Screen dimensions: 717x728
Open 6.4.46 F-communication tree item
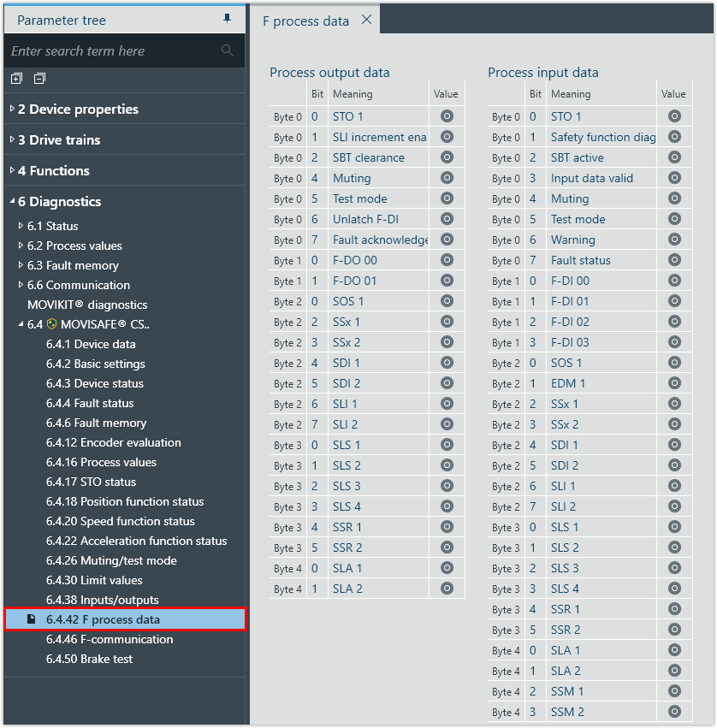pyautogui.click(x=110, y=639)
